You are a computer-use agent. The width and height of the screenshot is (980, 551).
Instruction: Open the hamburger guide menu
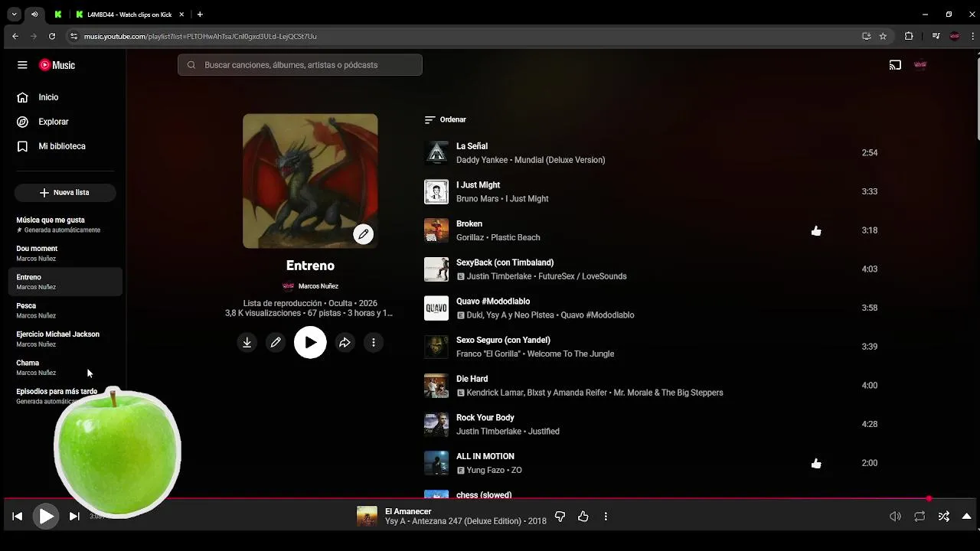(x=22, y=65)
